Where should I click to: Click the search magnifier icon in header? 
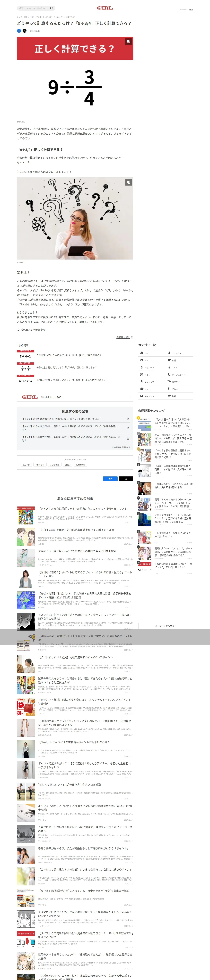pos(52,8)
